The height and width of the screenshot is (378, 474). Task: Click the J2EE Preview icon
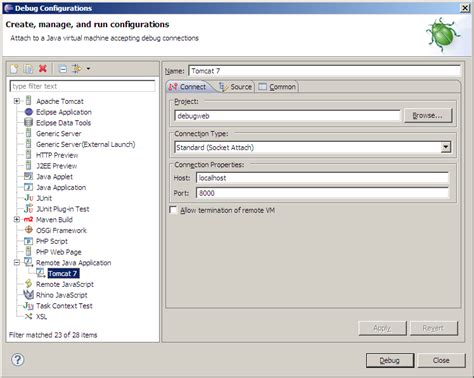(x=29, y=165)
